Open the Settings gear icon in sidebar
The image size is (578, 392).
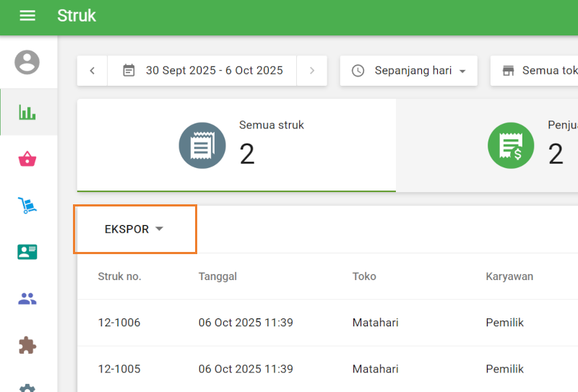click(27, 386)
